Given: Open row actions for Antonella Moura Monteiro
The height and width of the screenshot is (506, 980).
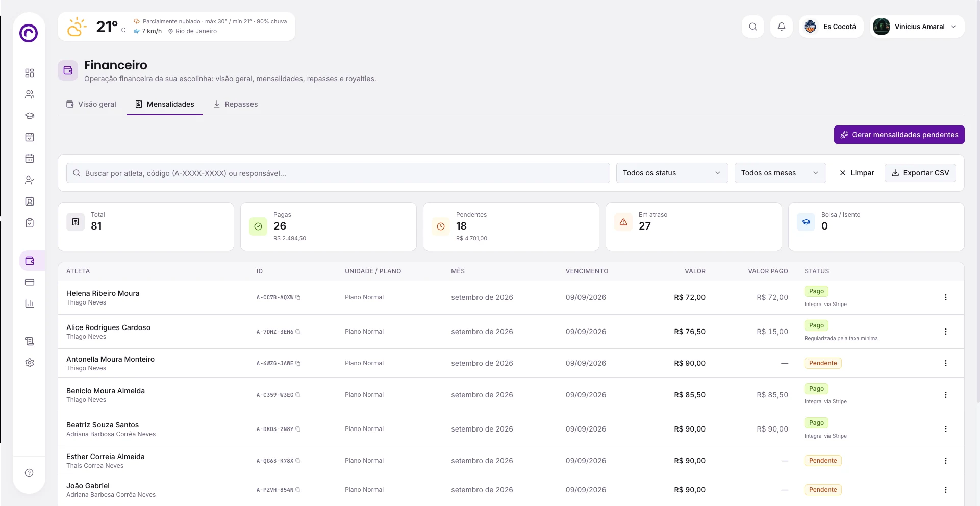Looking at the screenshot, I should click(x=945, y=363).
